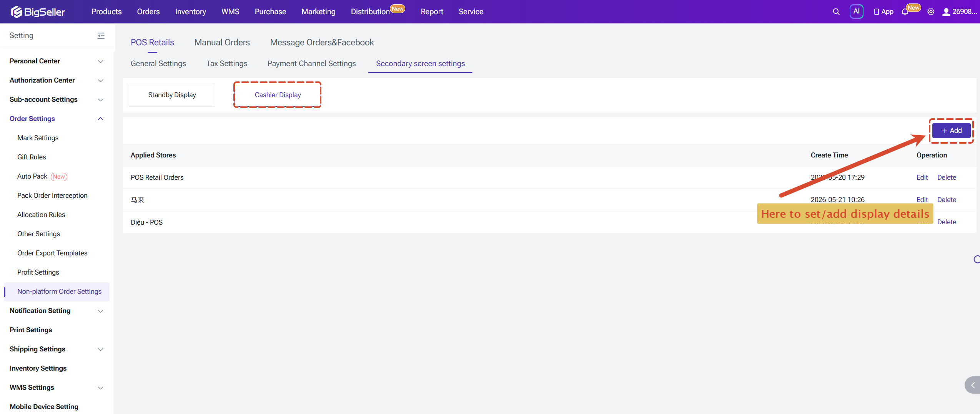Open the search magnifier icon

tap(836, 12)
